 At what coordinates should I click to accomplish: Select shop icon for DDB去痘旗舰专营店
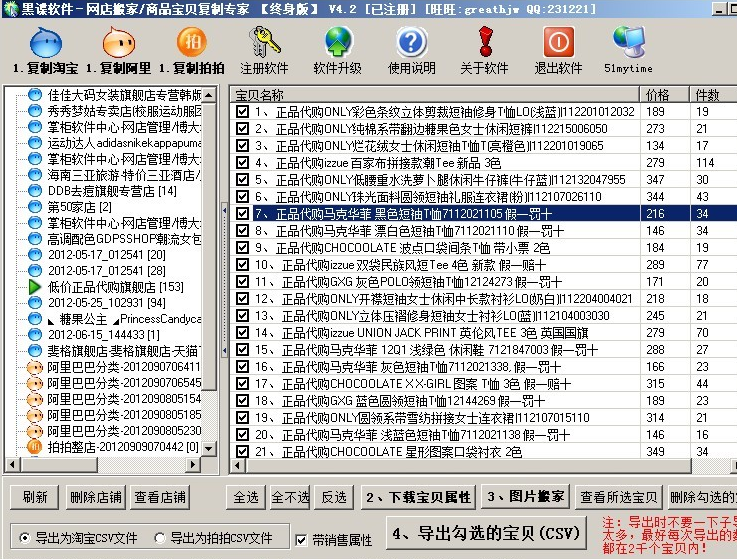tap(35, 191)
